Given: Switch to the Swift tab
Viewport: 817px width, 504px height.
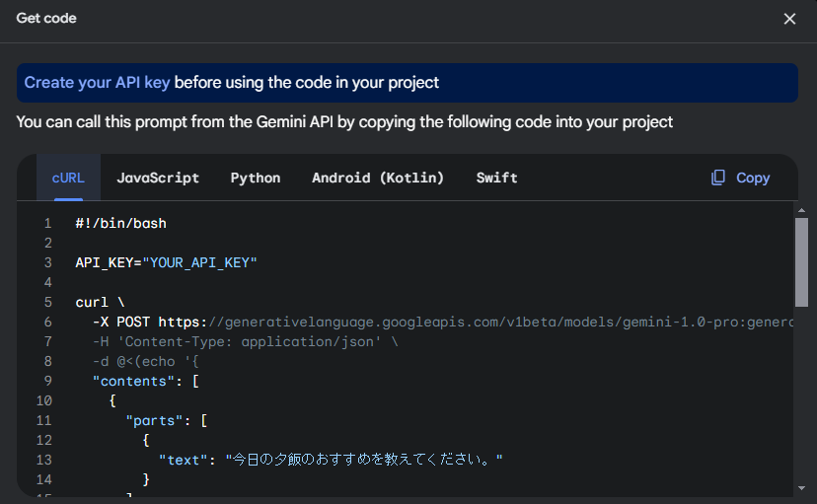Looking at the screenshot, I should coord(496,178).
